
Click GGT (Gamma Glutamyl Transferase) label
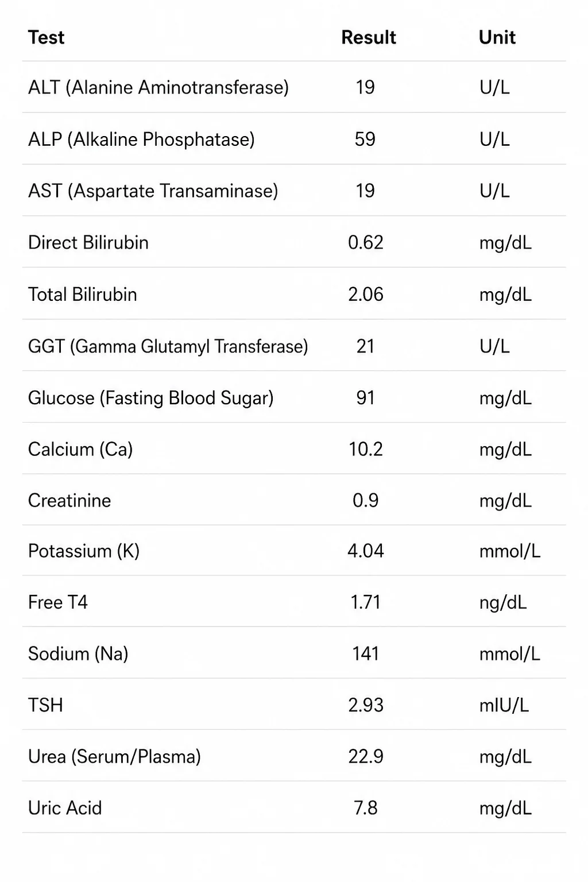click(168, 347)
